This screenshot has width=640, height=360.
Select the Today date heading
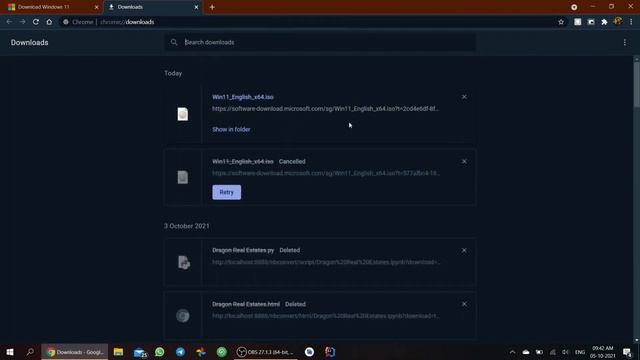pos(173,73)
